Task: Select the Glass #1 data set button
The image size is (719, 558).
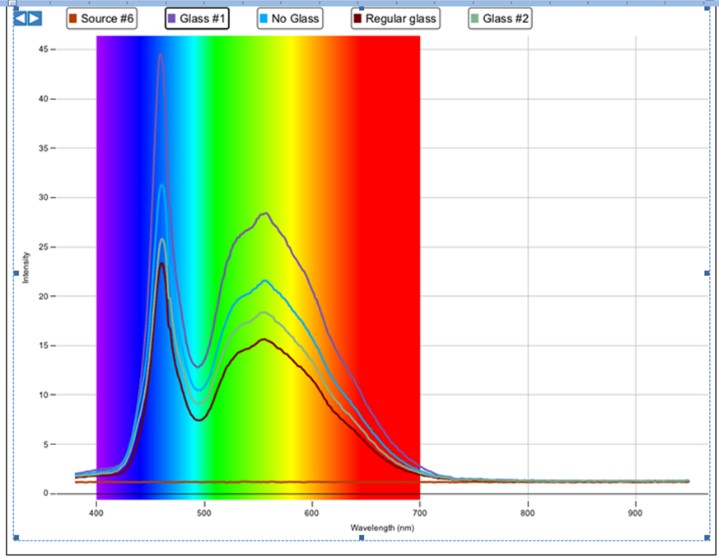Action: pyautogui.click(x=197, y=19)
